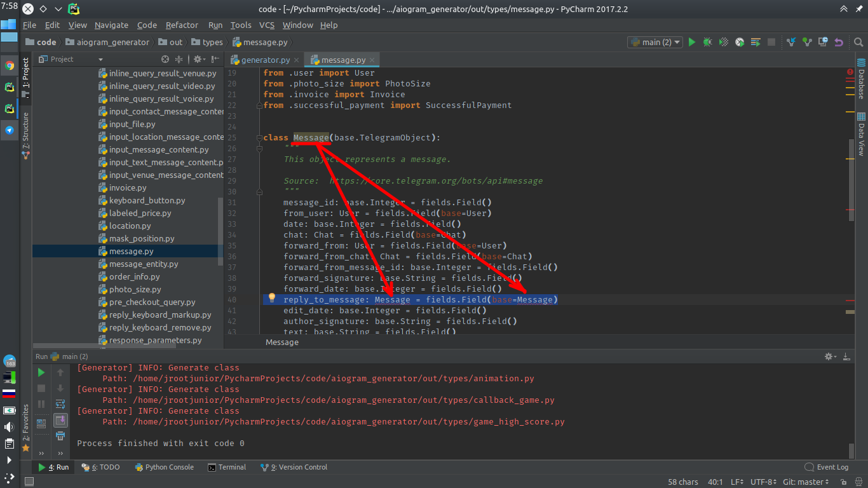
Task: Open the Navigate menu
Action: point(111,25)
